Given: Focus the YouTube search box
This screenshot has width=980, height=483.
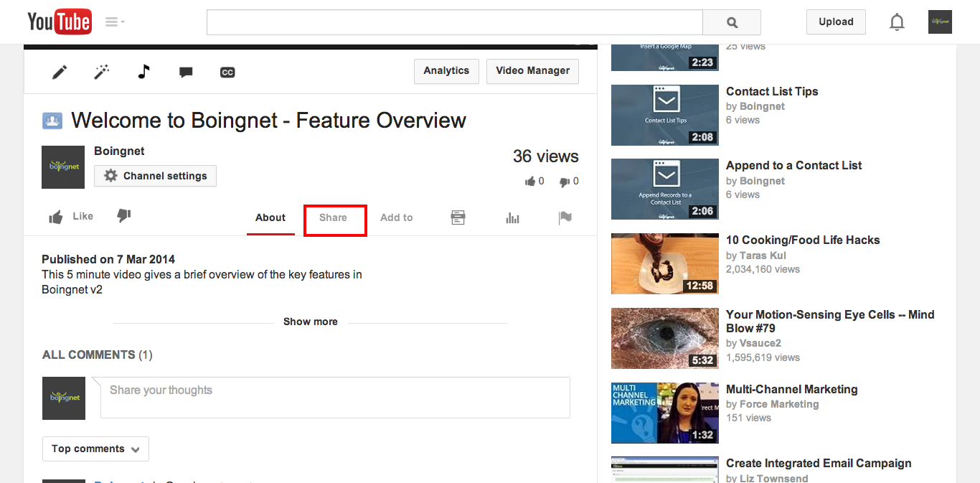Looking at the screenshot, I should click(x=455, y=22).
